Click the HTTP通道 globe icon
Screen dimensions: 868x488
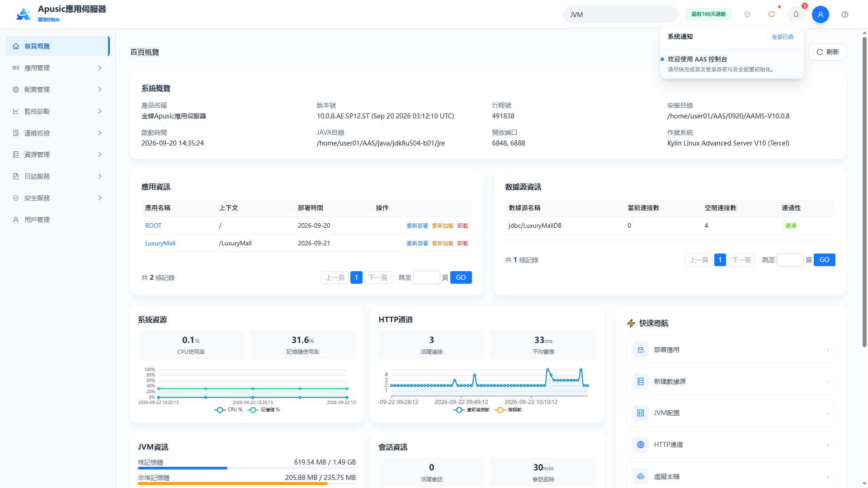[x=641, y=445]
